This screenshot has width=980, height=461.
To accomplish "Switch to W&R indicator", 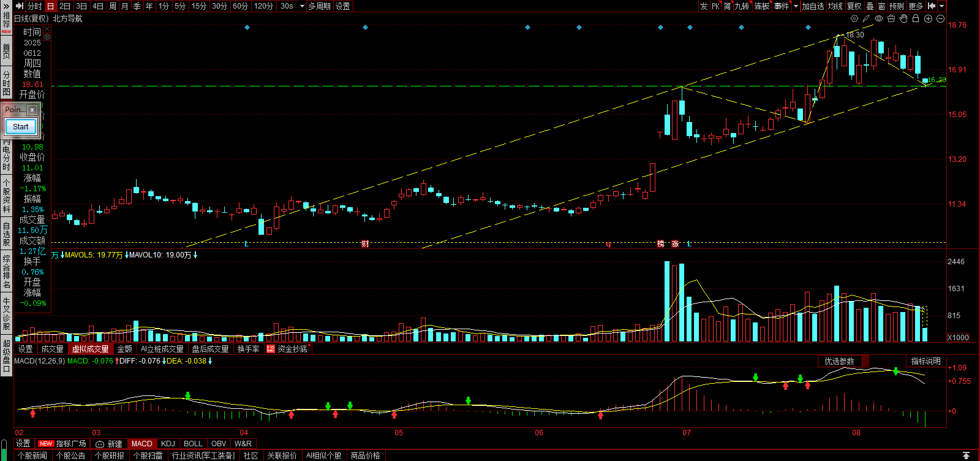I will click(243, 444).
